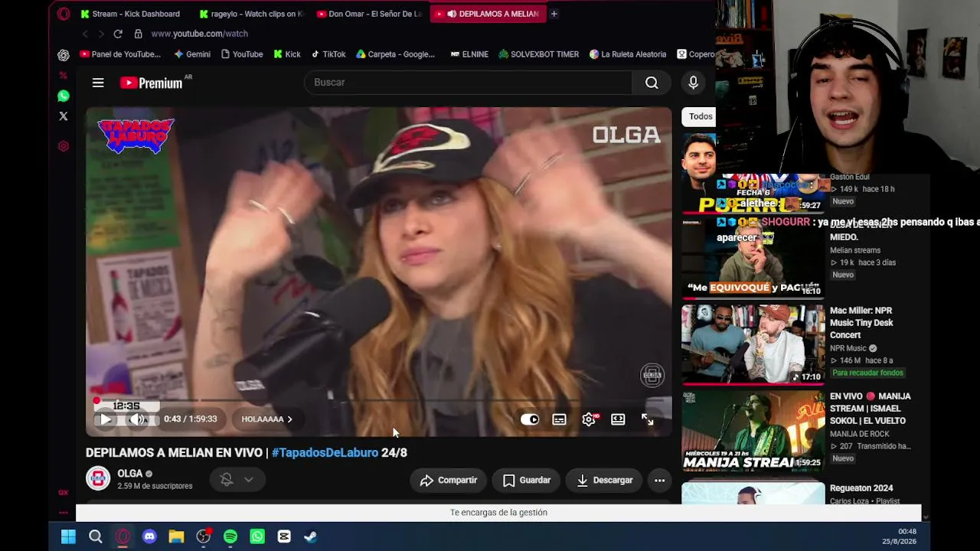
Task: Switch to theater mode
Action: pos(618,419)
